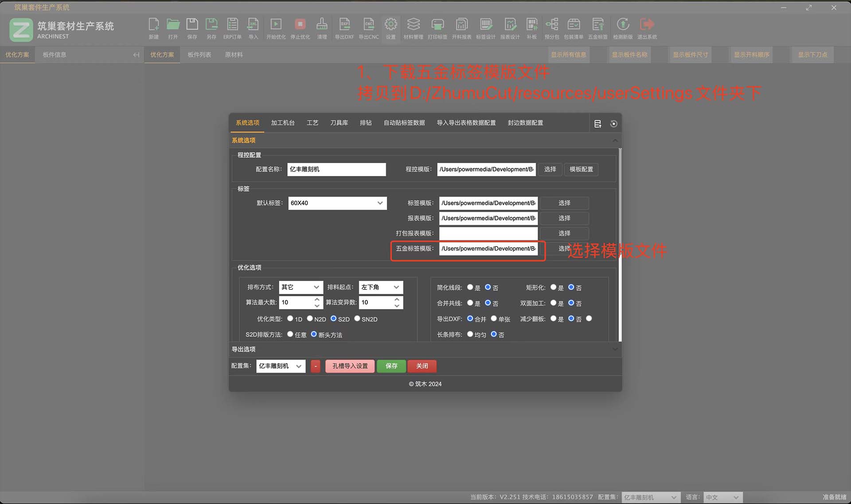The height and width of the screenshot is (504, 851).
Task: Click the 打印标签 printer icon
Action: tap(437, 28)
